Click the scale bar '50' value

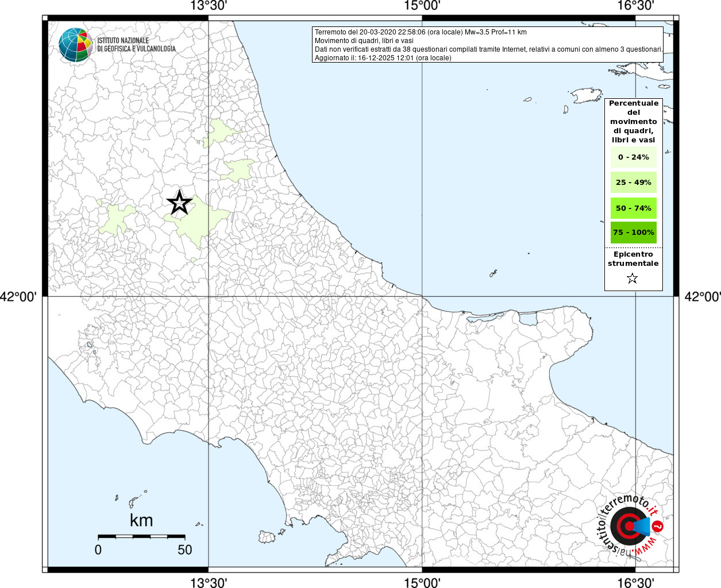pyautogui.click(x=185, y=550)
